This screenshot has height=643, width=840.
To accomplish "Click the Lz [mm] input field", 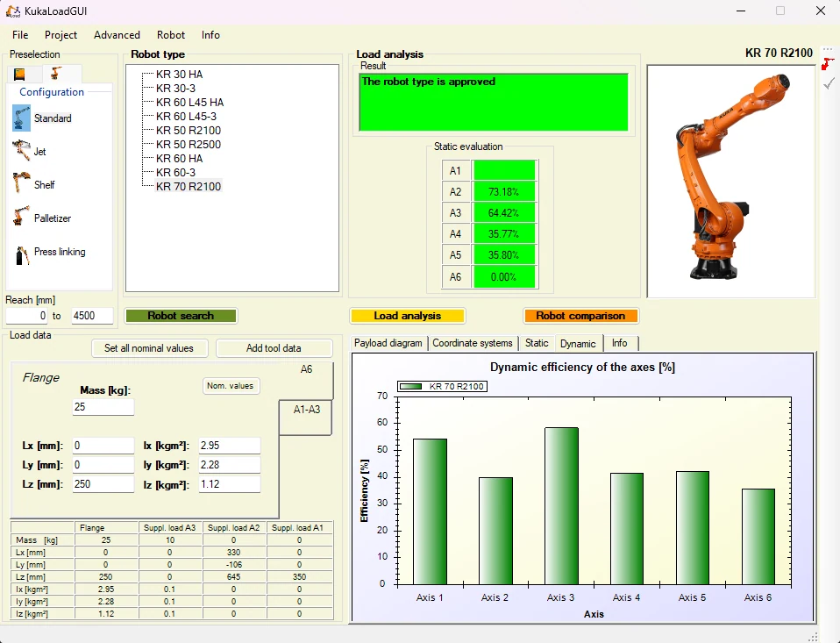I will (x=103, y=484).
